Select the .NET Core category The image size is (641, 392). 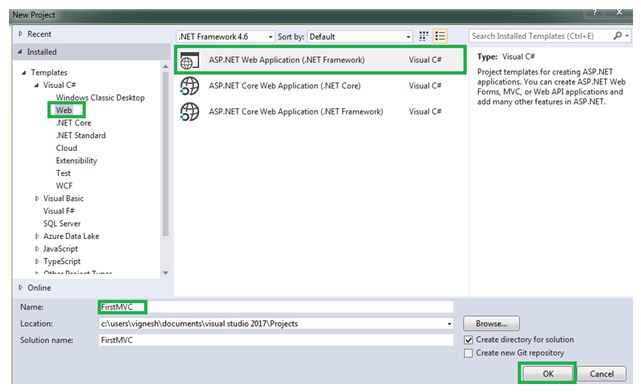pyautogui.click(x=74, y=123)
